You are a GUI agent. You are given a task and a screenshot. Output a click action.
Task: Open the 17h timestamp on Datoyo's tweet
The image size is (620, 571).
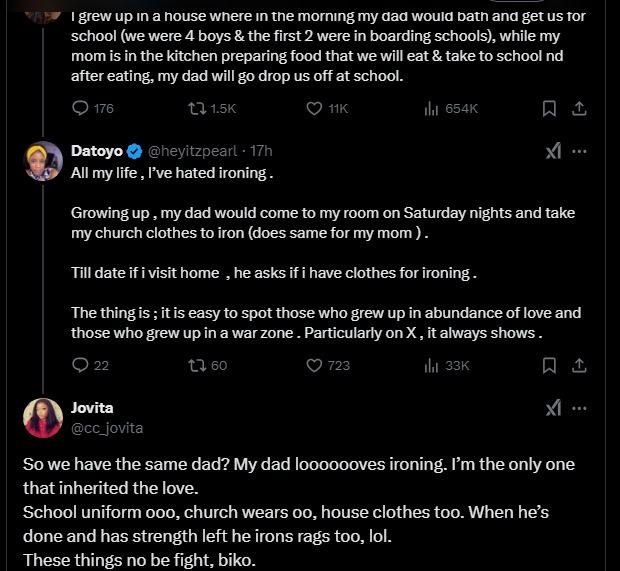coord(261,151)
